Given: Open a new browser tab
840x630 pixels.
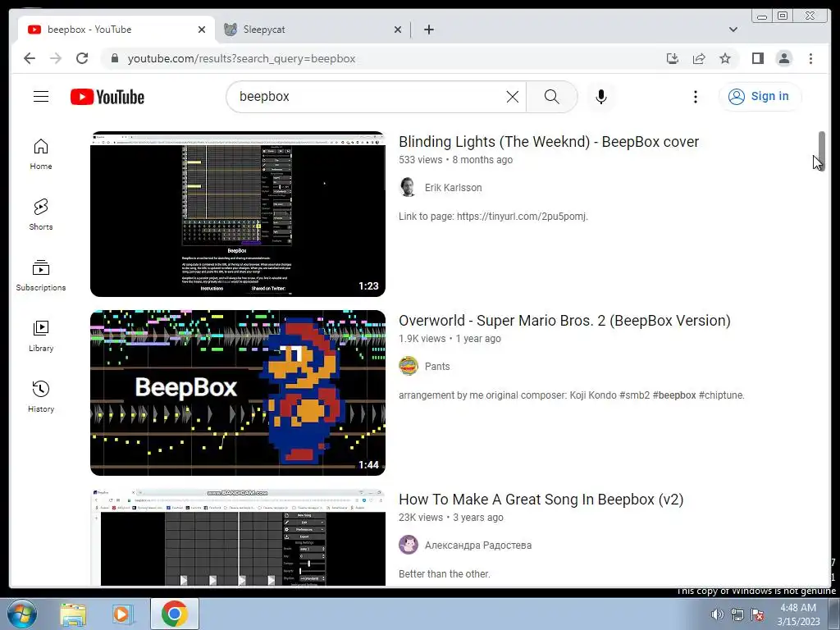Looking at the screenshot, I should (428, 30).
